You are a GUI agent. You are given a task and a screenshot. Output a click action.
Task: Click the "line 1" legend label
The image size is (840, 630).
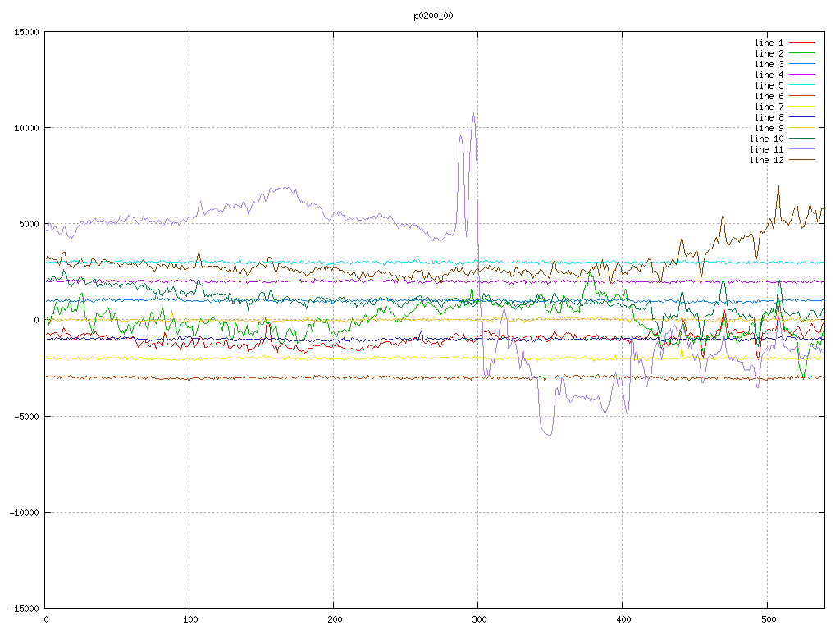pyautogui.click(x=769, y=43)
